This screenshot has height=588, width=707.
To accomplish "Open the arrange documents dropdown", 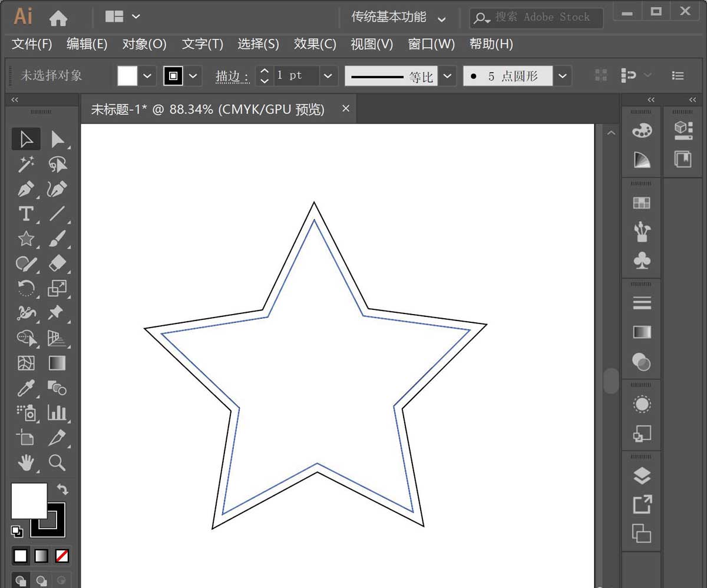I will pyautogui.click(x=123, y=16).
